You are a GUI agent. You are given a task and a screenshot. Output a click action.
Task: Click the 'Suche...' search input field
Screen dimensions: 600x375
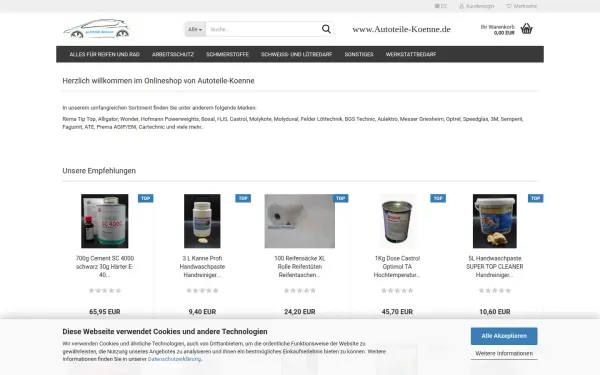[x=263, y=29]
